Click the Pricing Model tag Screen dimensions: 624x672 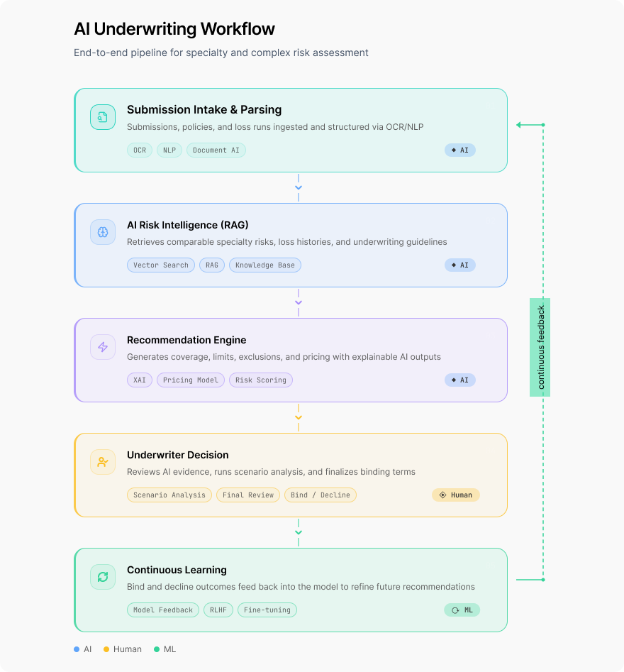click(191, 380)
